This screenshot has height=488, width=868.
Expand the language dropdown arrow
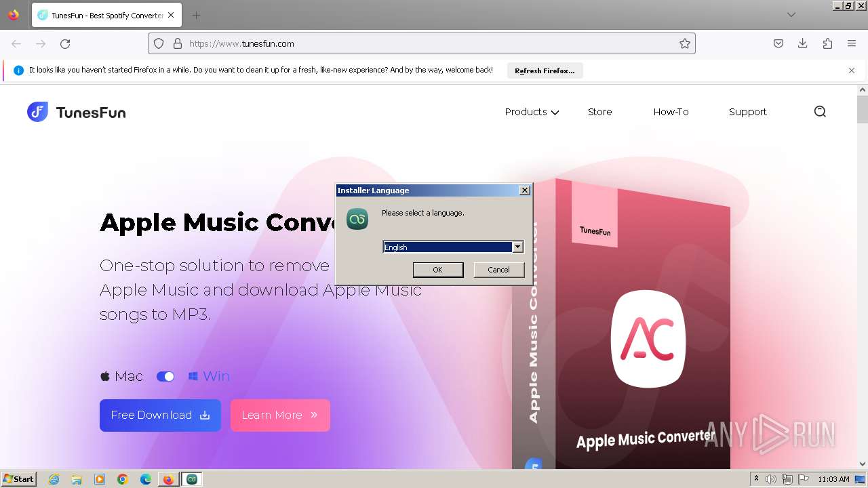pyautogui.click(x=518, y=247)
